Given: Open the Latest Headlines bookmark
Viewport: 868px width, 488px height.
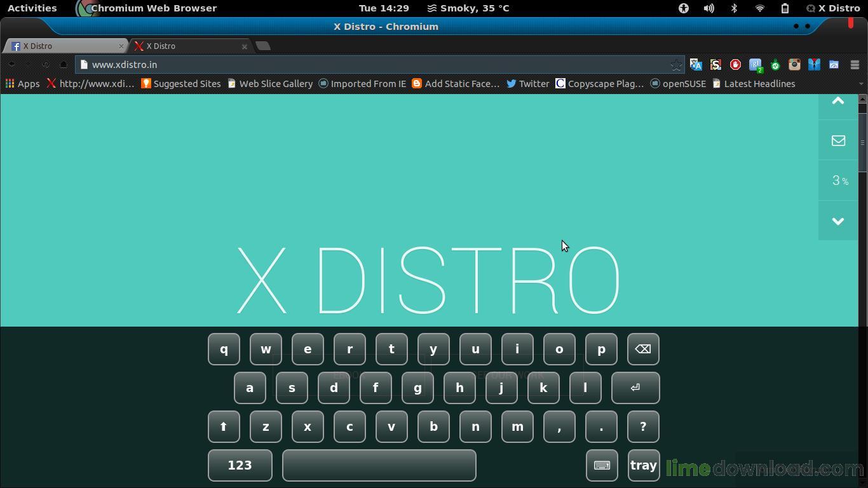Looking at the screenshot, I should [754, 84].
